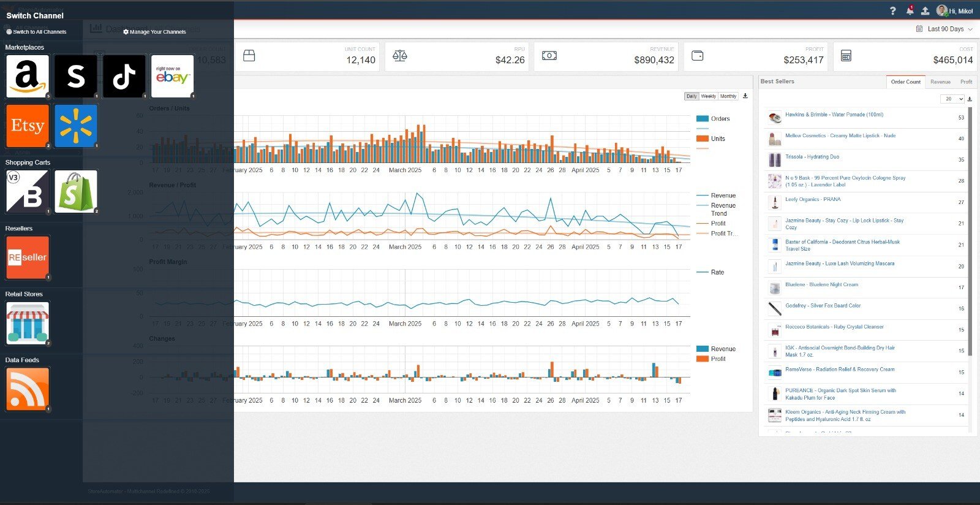The height and width of the screenshot is (505, 980).
Task: Open Trissola Hydrating Duo product link
Action: 812,157
